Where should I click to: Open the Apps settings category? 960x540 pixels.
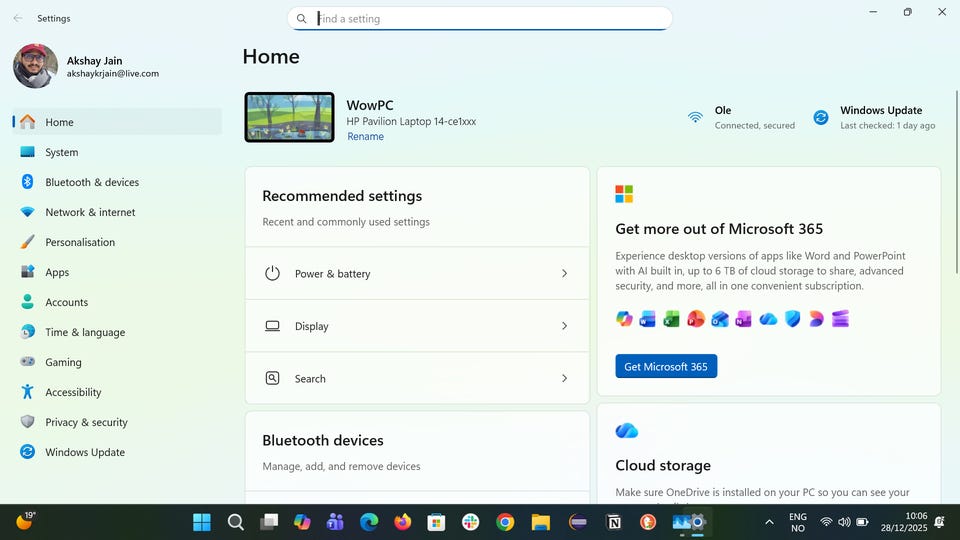click(117, 272)
